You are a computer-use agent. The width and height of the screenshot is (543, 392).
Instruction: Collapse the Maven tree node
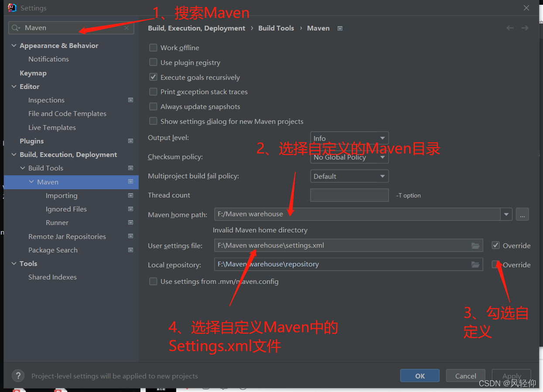point(31,182)
